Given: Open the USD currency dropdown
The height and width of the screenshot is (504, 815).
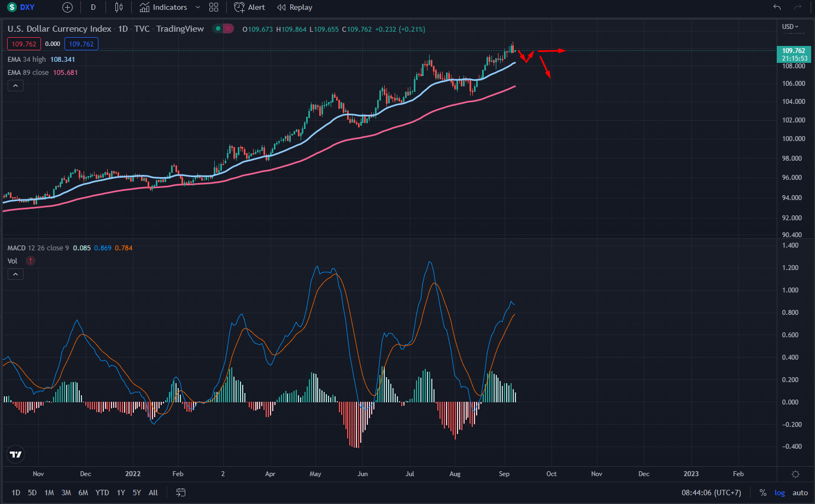Looking at the screenshot, I should [790, 27].
